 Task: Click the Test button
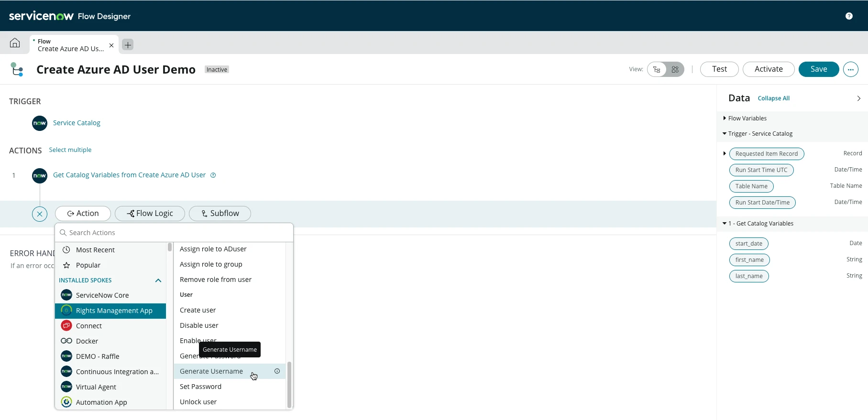[x=719, y=69]
